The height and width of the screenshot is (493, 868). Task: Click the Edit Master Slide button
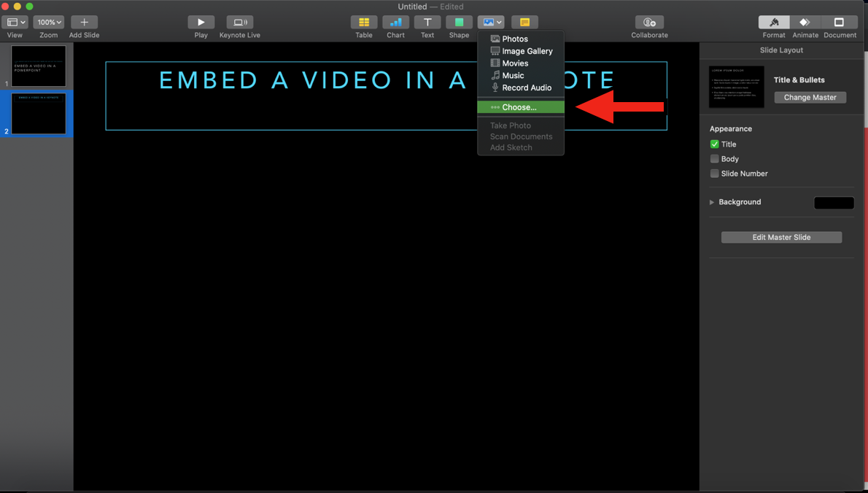[x=781, y=237]
